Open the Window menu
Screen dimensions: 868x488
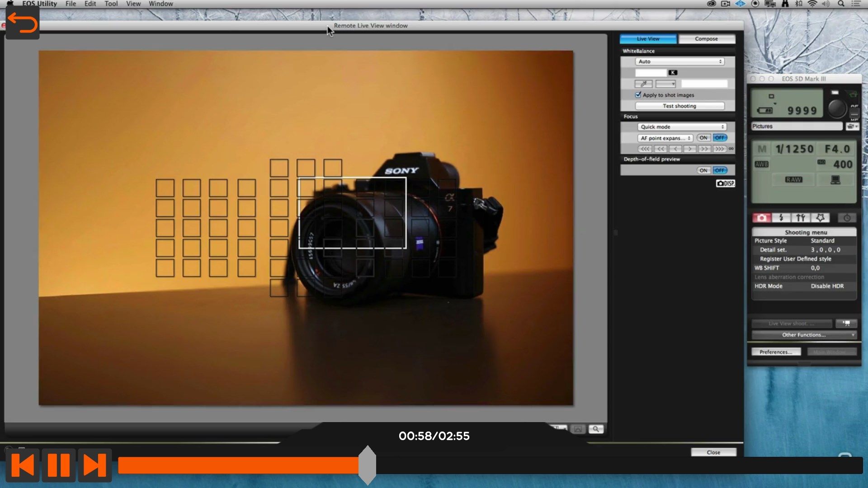161,4
